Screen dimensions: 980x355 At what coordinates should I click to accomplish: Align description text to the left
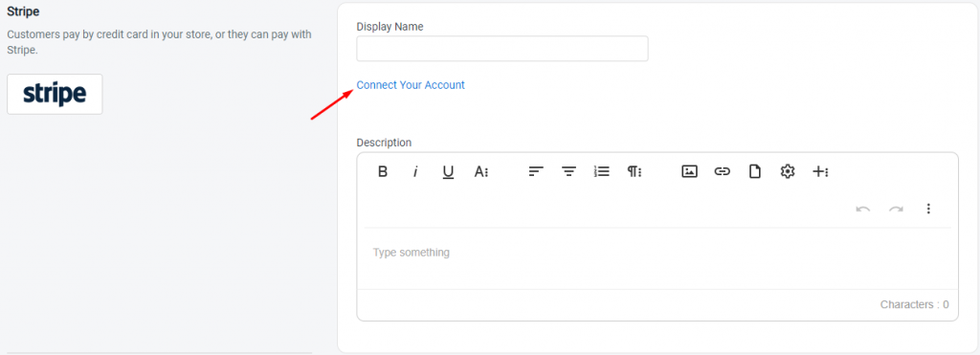[536, 171]
